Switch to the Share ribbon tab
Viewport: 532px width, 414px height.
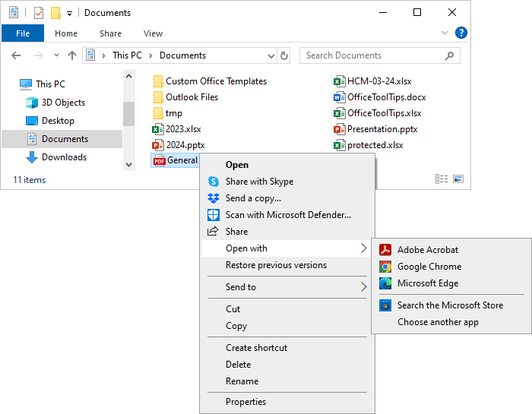pyautogui.click(x=111, y=33)
